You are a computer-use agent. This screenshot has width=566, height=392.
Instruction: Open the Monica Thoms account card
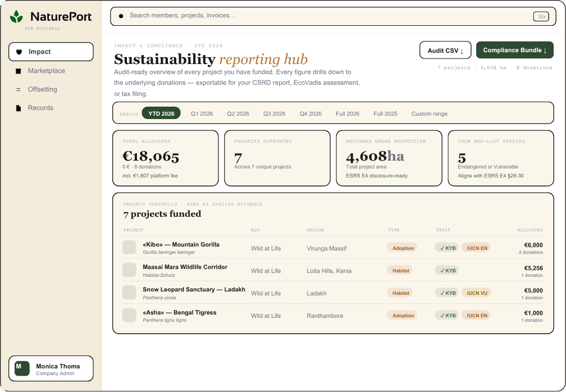pos(51,368)
